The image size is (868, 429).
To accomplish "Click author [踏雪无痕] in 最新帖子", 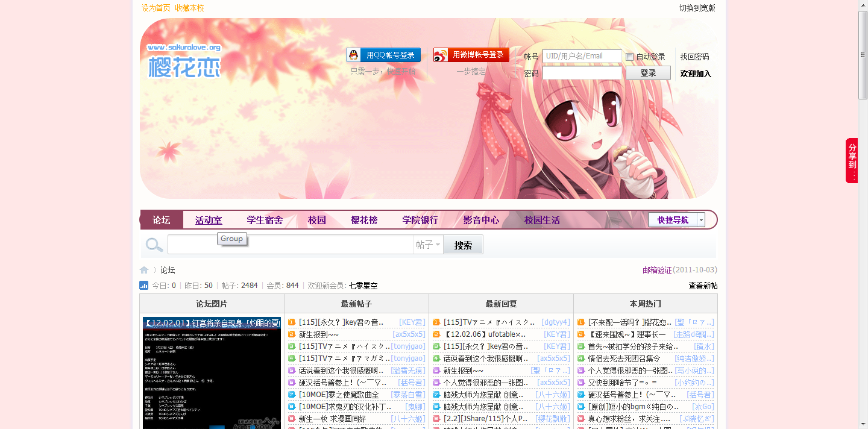I will tap(408, 371).
